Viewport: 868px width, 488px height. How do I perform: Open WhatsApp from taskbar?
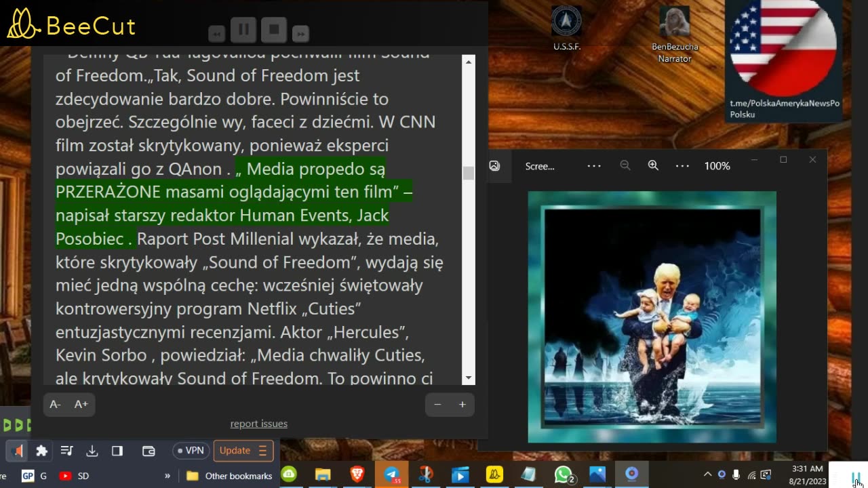pos(564,474)
